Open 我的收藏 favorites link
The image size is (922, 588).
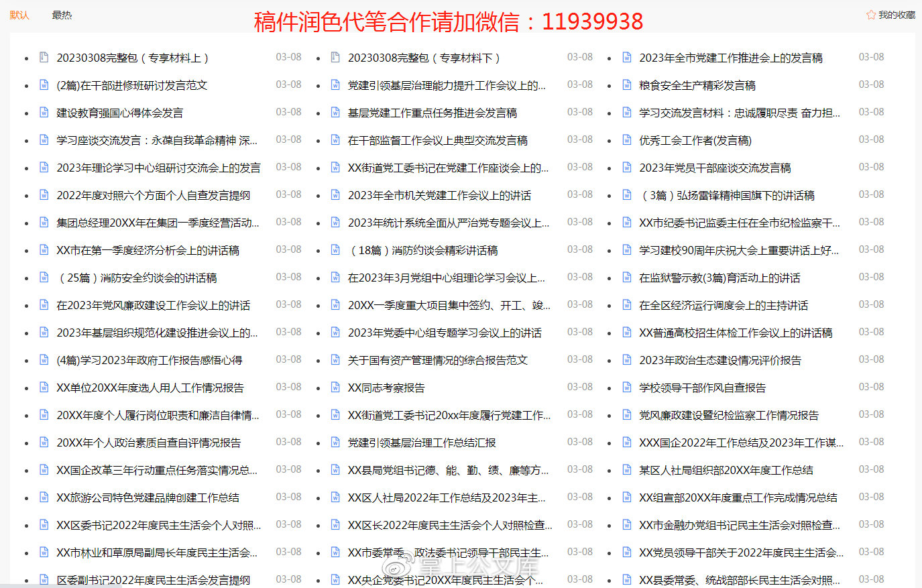click(x=897, y=15)
